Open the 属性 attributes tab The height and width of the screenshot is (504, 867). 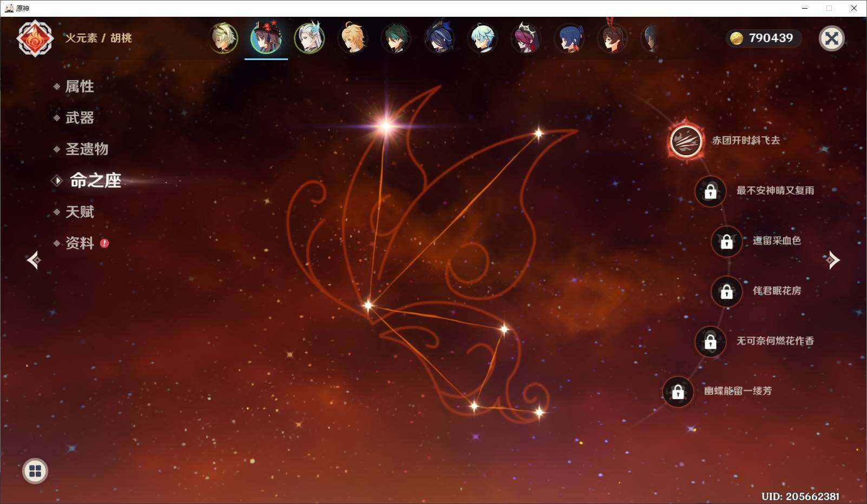pyautogui.click(x=79, y=87)
